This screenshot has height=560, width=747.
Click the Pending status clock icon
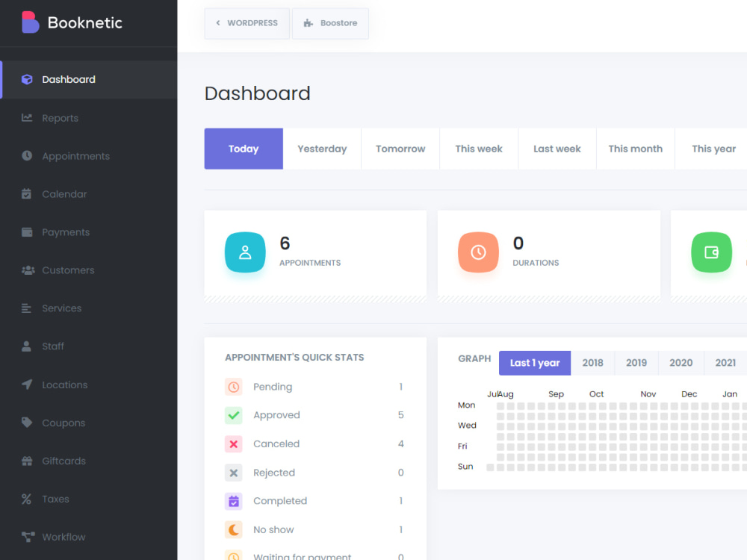[233, 387]
